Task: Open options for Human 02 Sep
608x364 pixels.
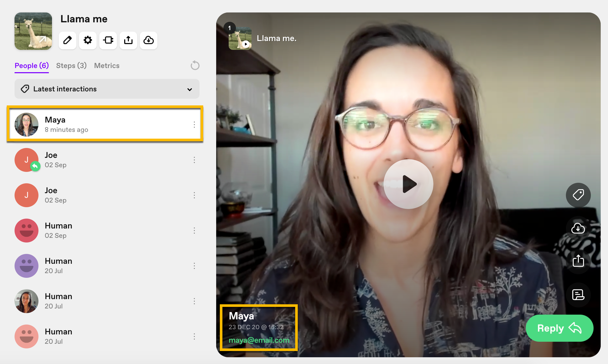Action: [x=194, y=231]
